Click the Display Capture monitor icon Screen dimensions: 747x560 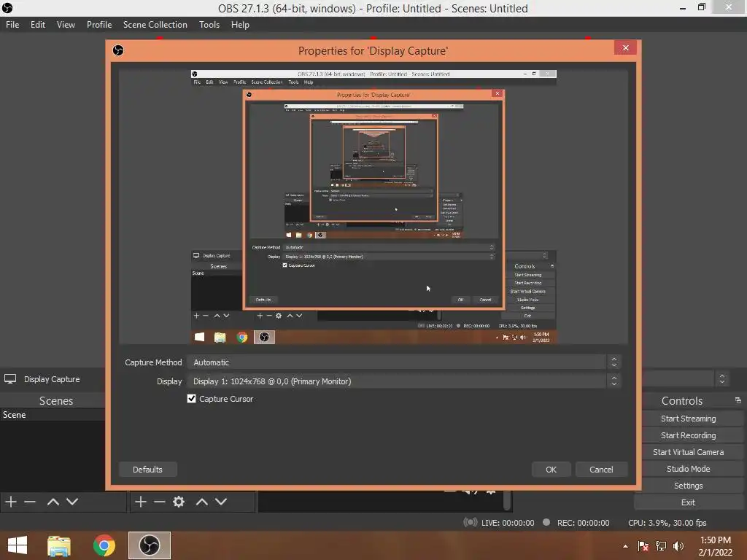[x=10, y=379]
